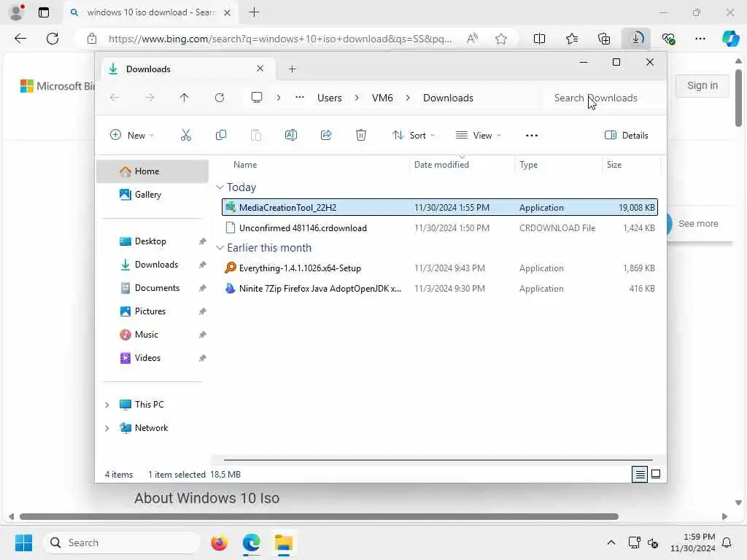
Task: Click the Search Downloads field
Action: pos(603,98)
